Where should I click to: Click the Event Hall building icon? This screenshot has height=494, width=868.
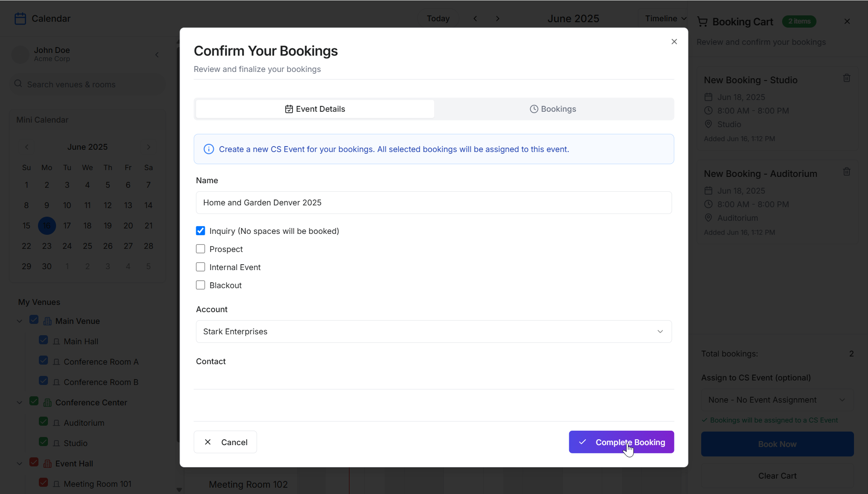click(x=47, y=464)
